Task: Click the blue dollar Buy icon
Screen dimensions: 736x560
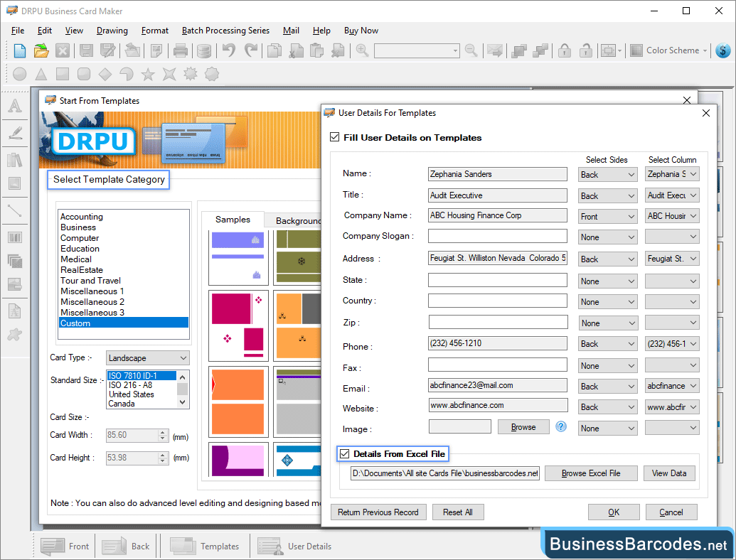Action: click(723, 50)
